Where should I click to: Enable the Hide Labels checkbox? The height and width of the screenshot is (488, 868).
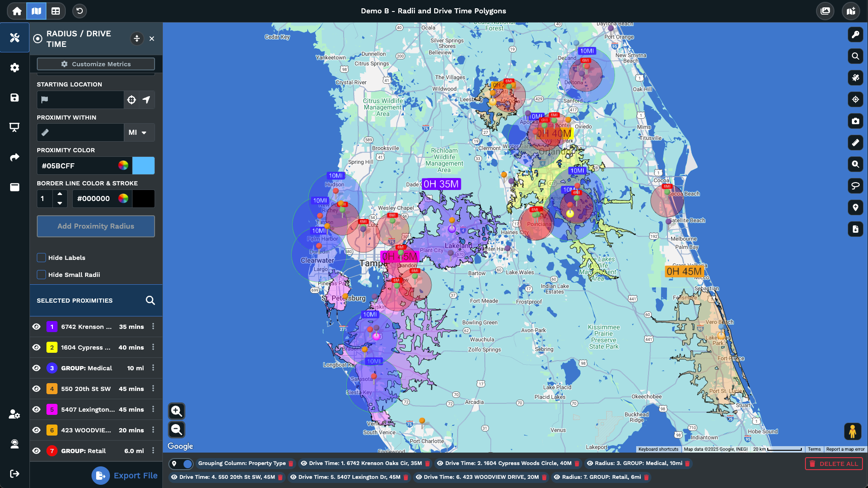pos(41,258)
